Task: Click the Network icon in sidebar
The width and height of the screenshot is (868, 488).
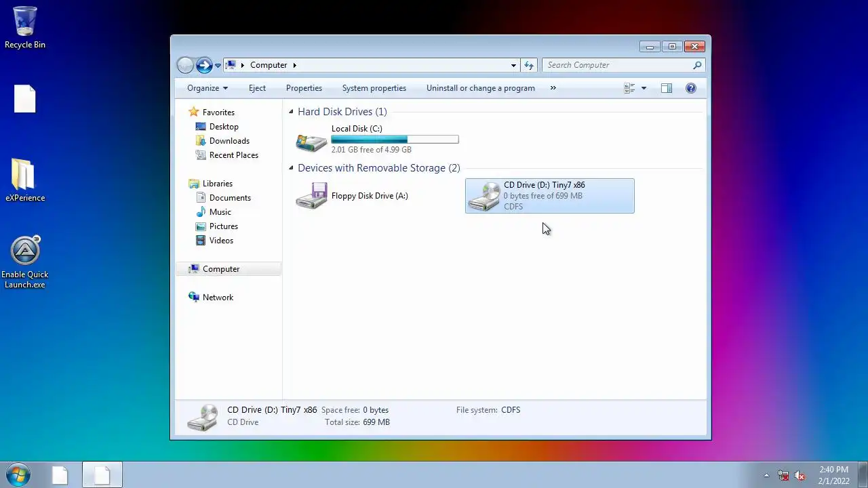Action: 194,297
